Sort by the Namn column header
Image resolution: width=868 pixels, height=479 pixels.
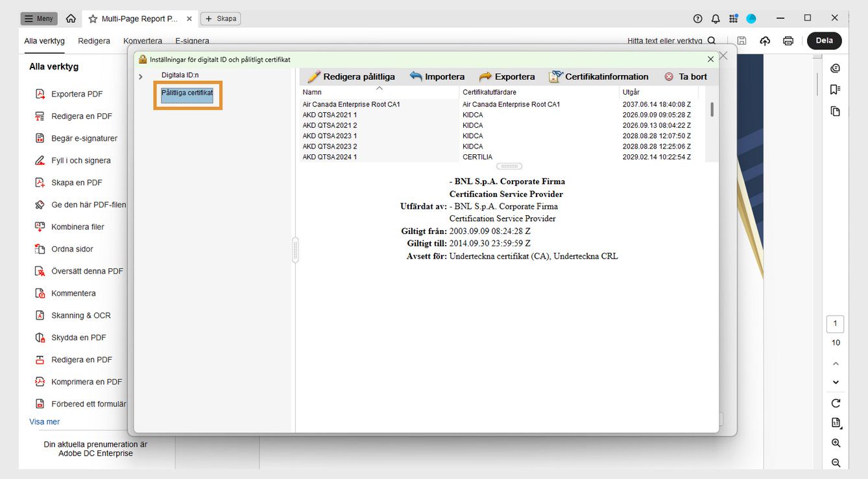[379, 92]
